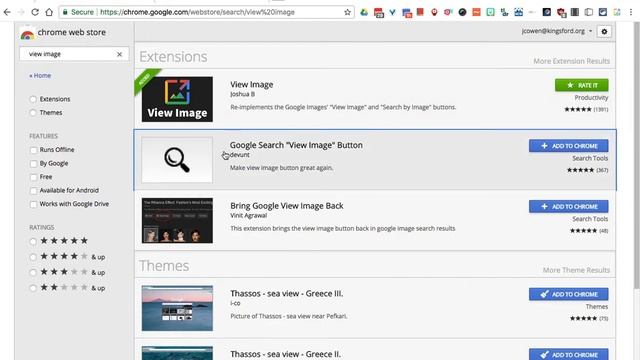The height and width of the screenshot is (360, 640).
Task: Click the red book extension icon
Action: [x=420, y=12]
